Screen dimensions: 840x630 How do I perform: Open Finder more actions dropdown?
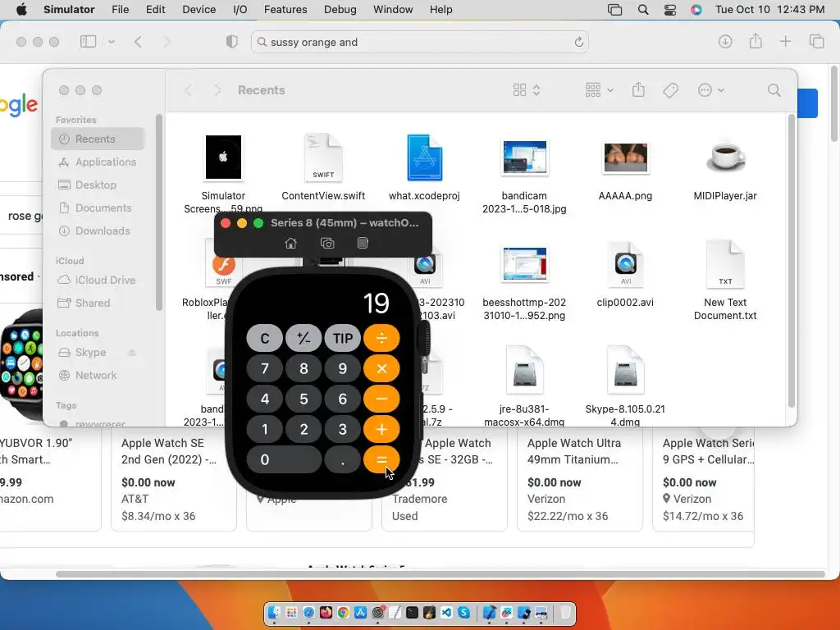pyautogui.click(x=711, y=90)
